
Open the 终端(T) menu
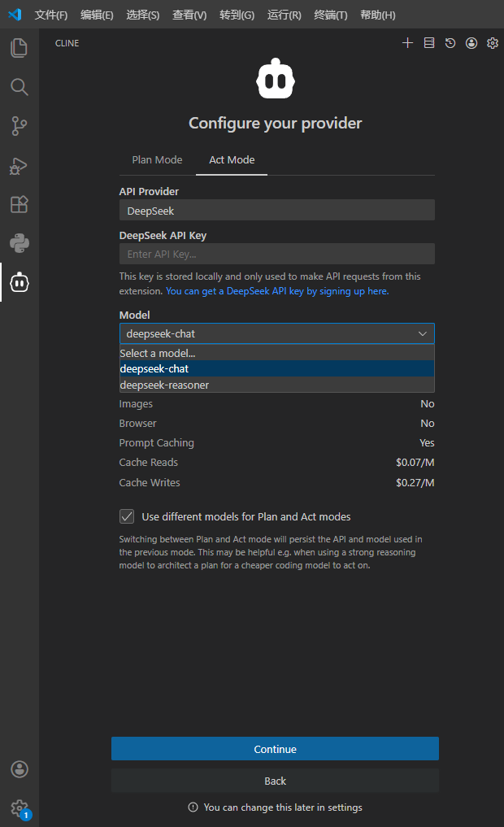tap(331, 15)
